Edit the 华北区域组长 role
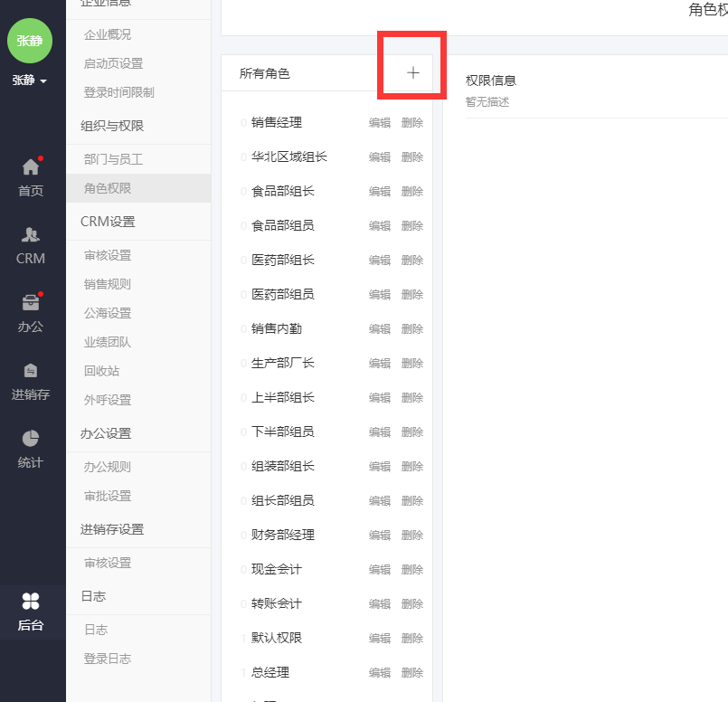 click(x=380, y=157)
